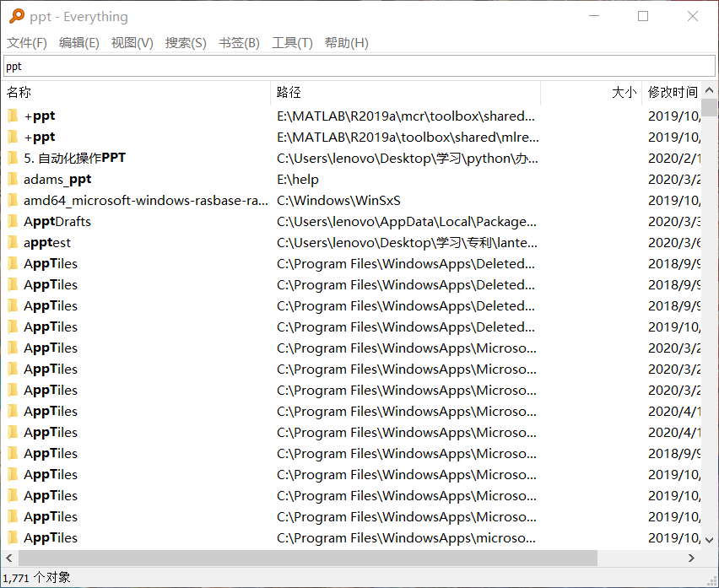Click folder icon beside apptest
The image size is (719, 588).
tap(13, 242)
